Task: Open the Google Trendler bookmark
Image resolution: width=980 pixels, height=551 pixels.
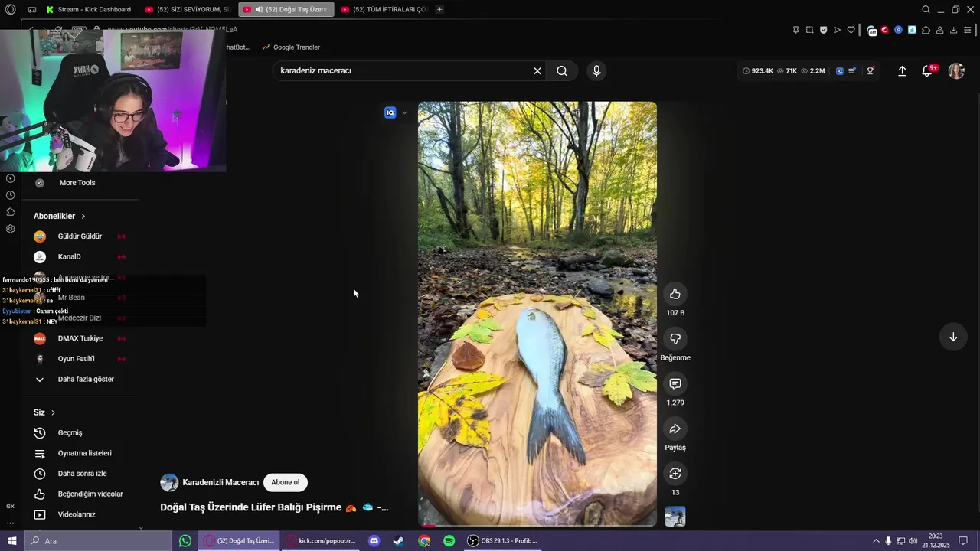Action: (x=291, y=47)
